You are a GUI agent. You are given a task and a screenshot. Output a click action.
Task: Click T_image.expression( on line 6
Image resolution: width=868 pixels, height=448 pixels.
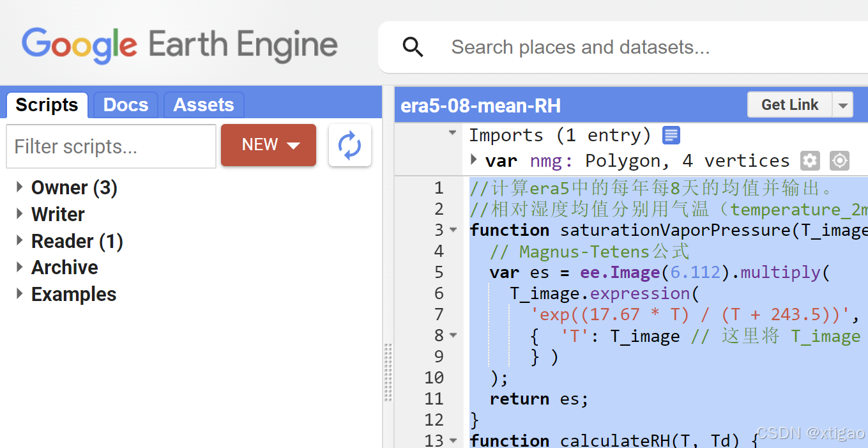point(604,293)
